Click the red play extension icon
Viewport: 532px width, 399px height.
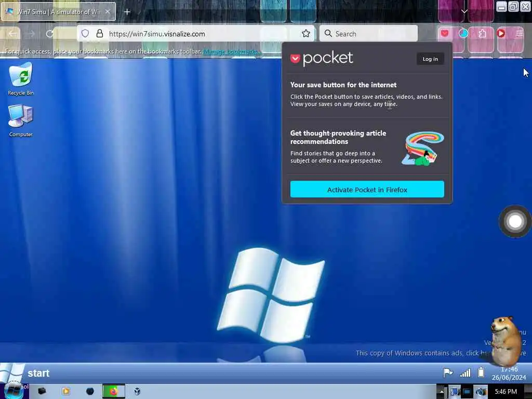click(501, 33)
